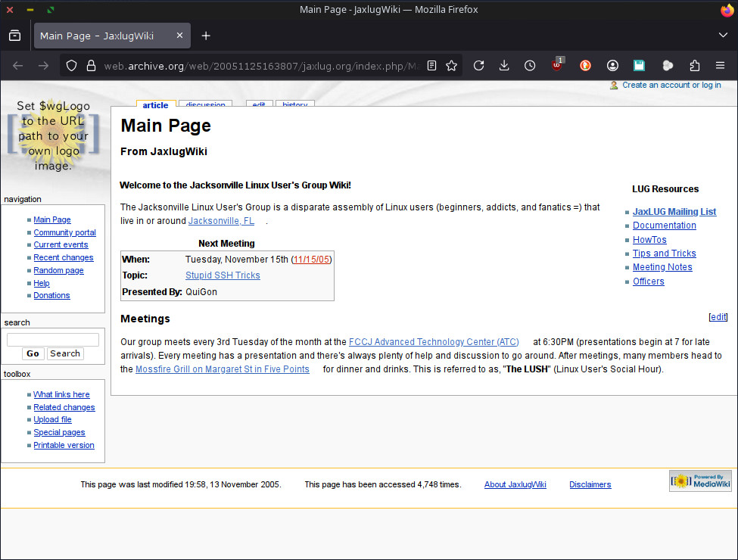Image resolution: width=738 pixels, height=560 pixels.
Task: Open the Firefox downloads panel
Action: coord(504,66)
